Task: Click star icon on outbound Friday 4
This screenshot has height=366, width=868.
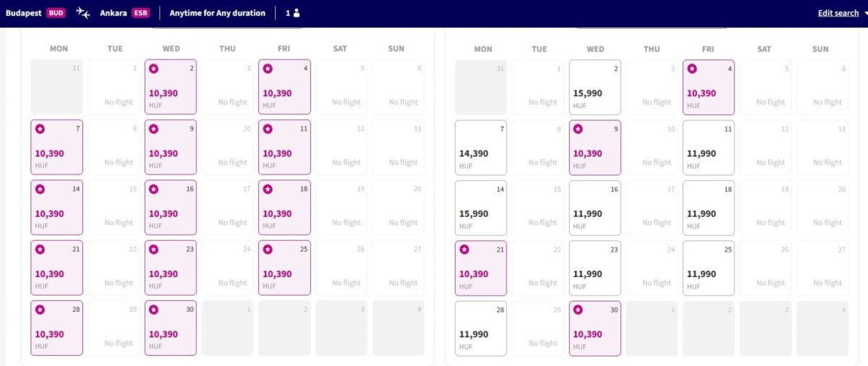Action: 268,69
